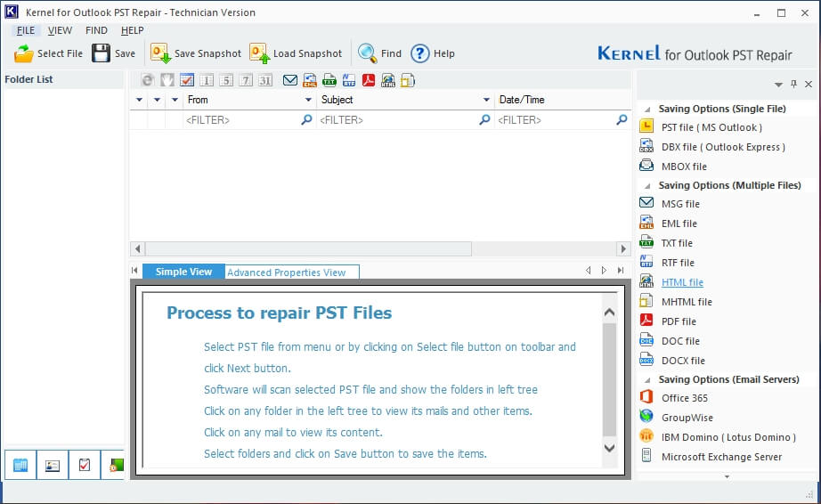Click the HTML file link
Image resolution: width=821 pixels, height=504 pixels.
coord(682,282)
